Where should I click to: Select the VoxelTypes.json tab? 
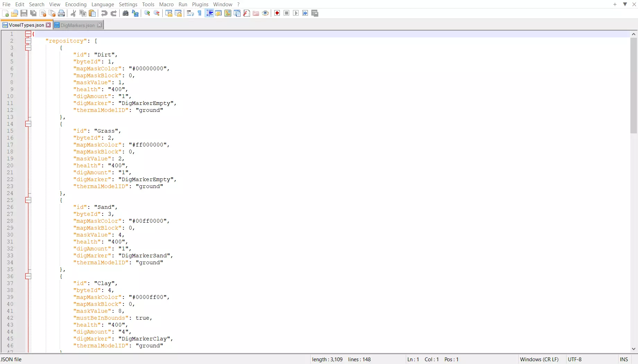[x=26, y=25]
